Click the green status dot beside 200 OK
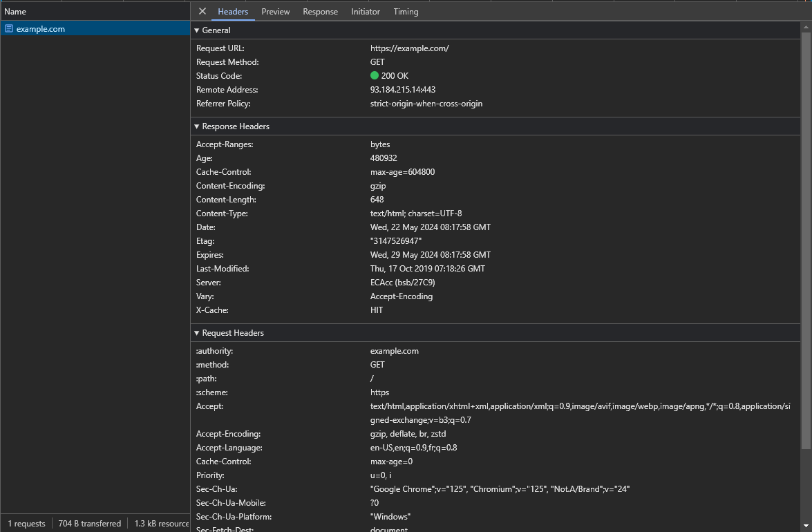Image resolution: width=812 pixels, height=532 pixels. click(x=375, y=76)
